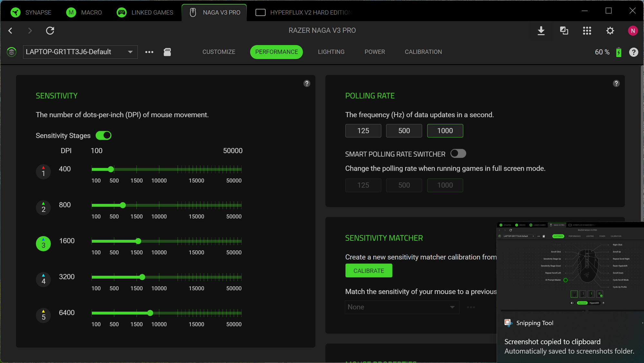Screen dimensions: 644x363
Task: Click the stacked profile layers icon
Action: click(x=12, y=52)
